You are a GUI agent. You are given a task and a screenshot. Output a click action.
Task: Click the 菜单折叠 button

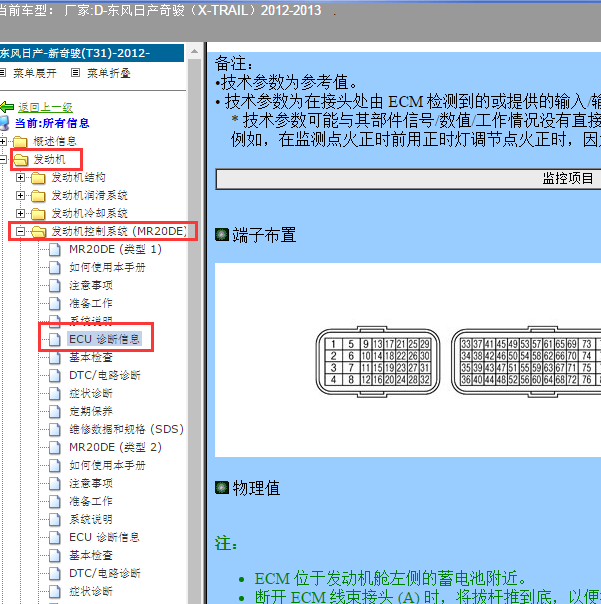tap(109, 73)
